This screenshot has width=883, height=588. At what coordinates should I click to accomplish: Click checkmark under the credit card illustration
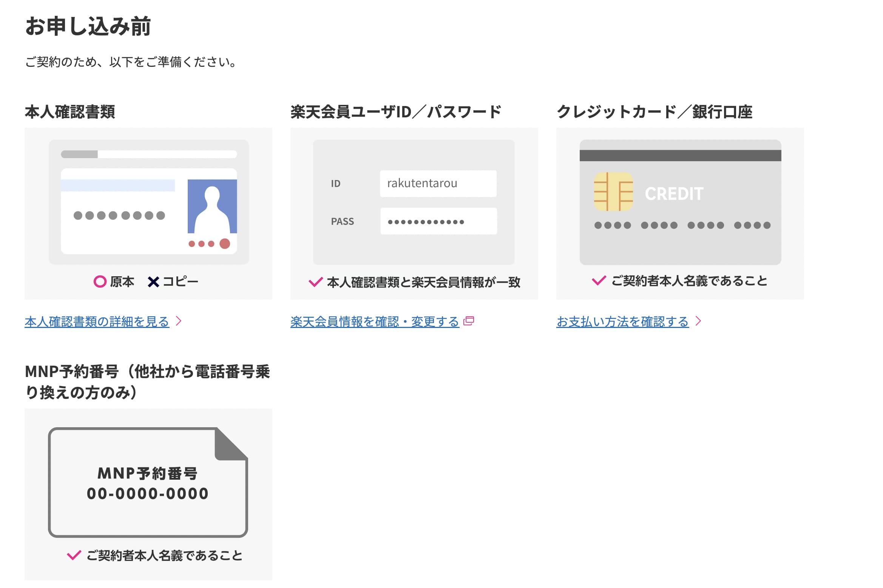(x=599, y=280)
